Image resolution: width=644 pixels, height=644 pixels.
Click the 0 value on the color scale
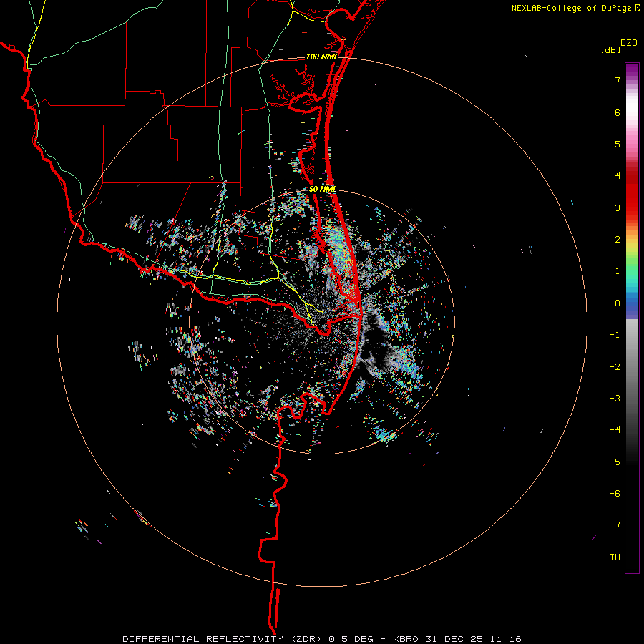618,303
